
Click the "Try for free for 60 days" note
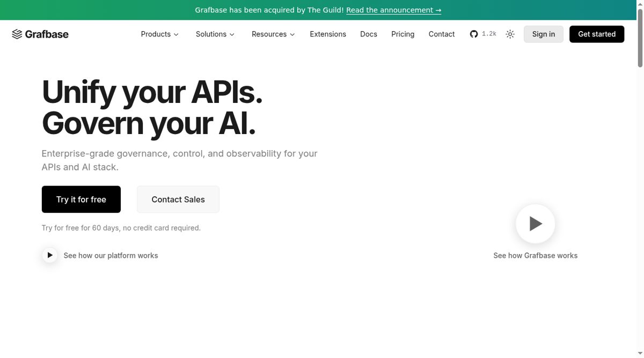pos(121,228)
